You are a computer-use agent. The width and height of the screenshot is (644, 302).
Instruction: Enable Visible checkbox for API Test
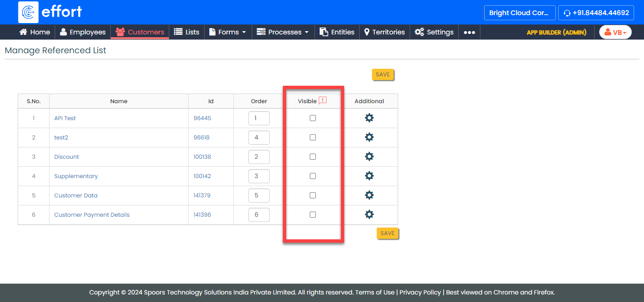[313, 118]
